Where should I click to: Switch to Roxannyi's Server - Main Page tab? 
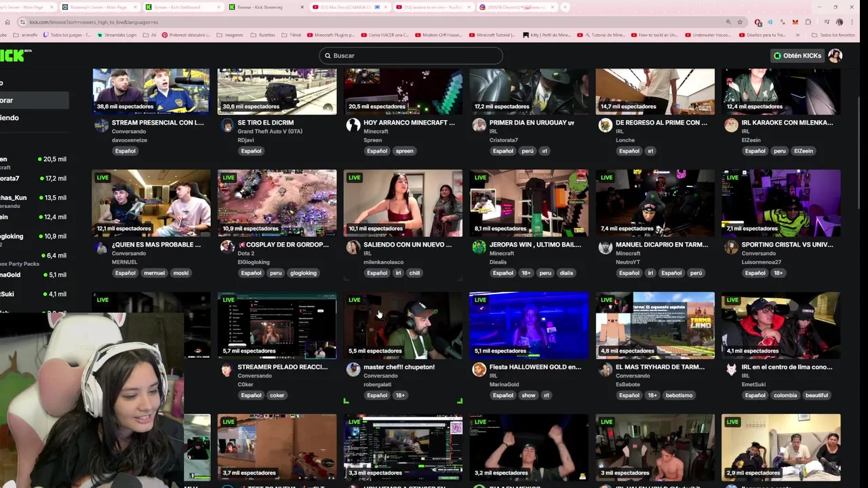[98, 7]
